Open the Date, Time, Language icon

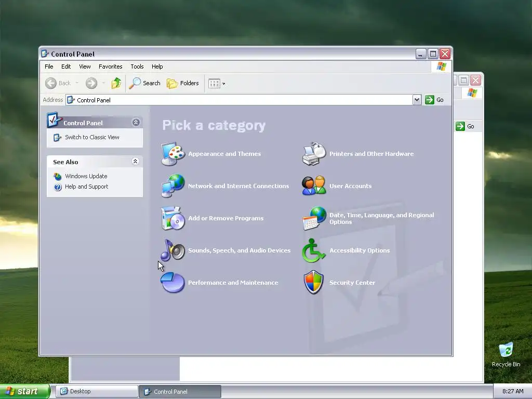point(314,218)
